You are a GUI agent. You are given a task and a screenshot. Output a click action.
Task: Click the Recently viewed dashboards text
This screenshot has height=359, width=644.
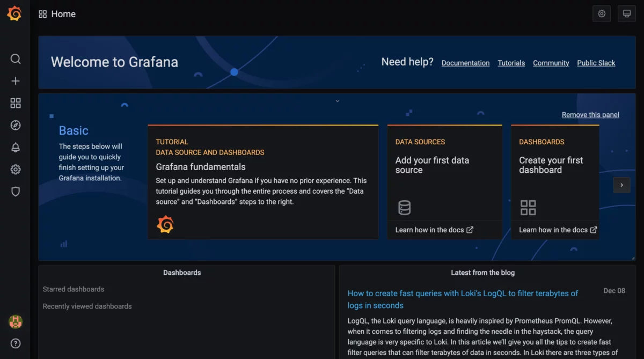coord(87,306)
